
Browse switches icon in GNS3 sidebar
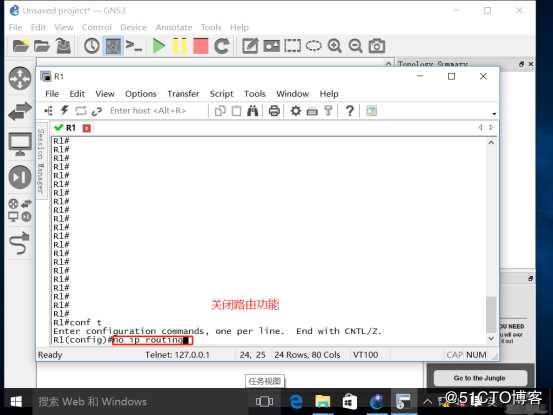(20, 111)
